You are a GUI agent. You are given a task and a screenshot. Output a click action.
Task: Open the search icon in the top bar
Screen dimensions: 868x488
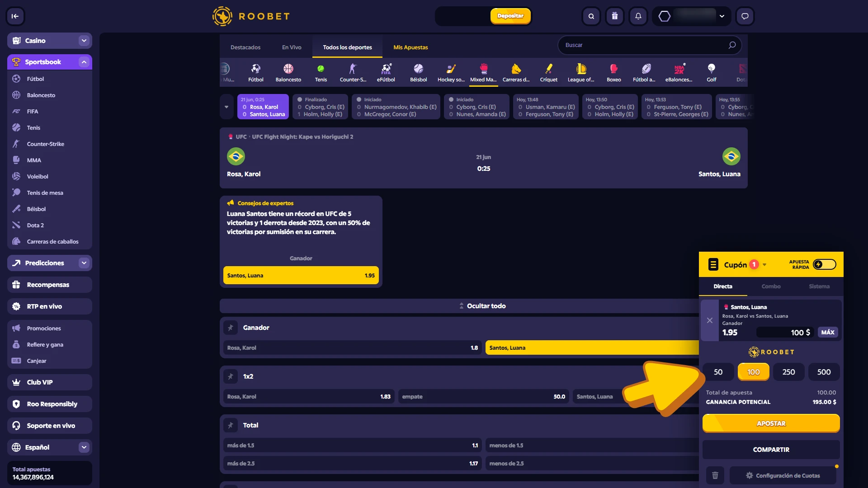click(591, 16)
